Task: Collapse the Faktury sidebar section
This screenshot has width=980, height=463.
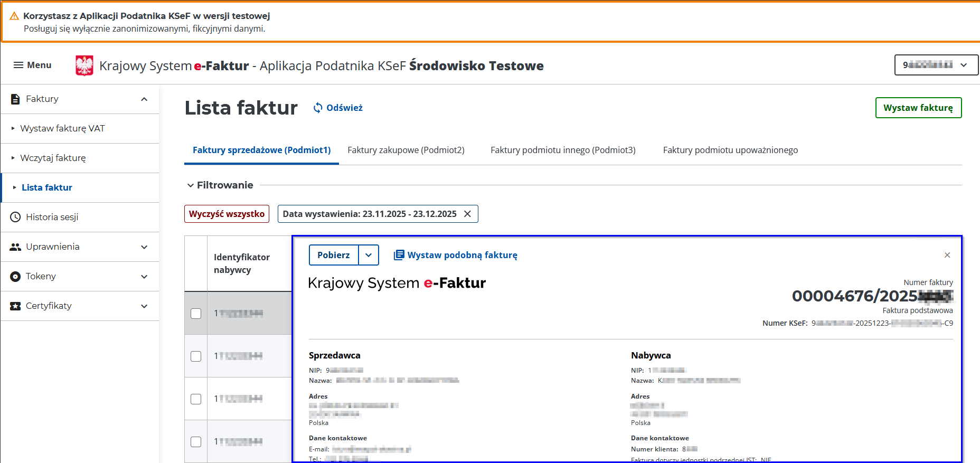Action: click(144, 99)
